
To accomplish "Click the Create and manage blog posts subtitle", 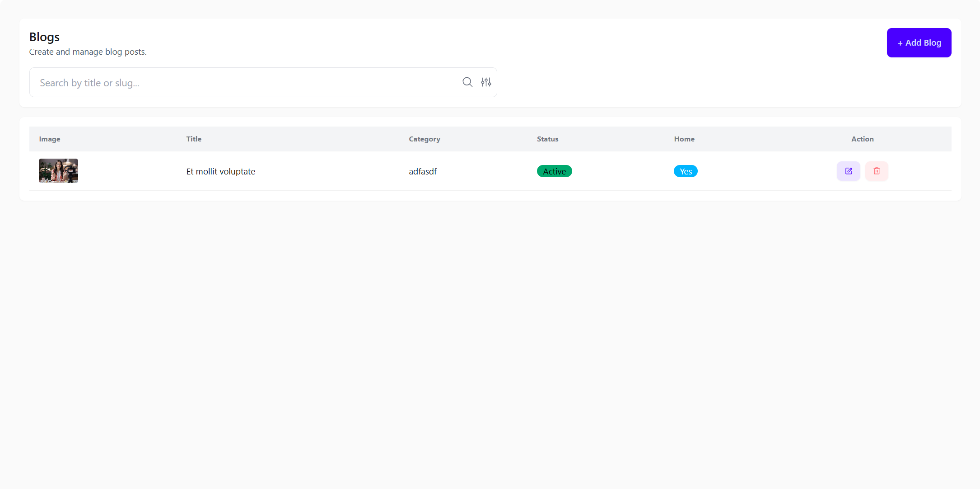I will (x=88, y=52).
